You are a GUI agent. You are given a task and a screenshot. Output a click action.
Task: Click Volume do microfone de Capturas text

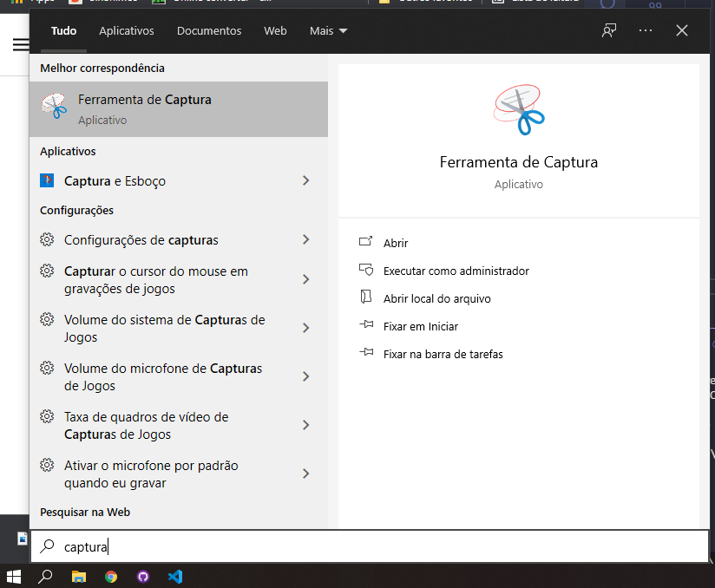pyautogui.click(x=163, y=376)
